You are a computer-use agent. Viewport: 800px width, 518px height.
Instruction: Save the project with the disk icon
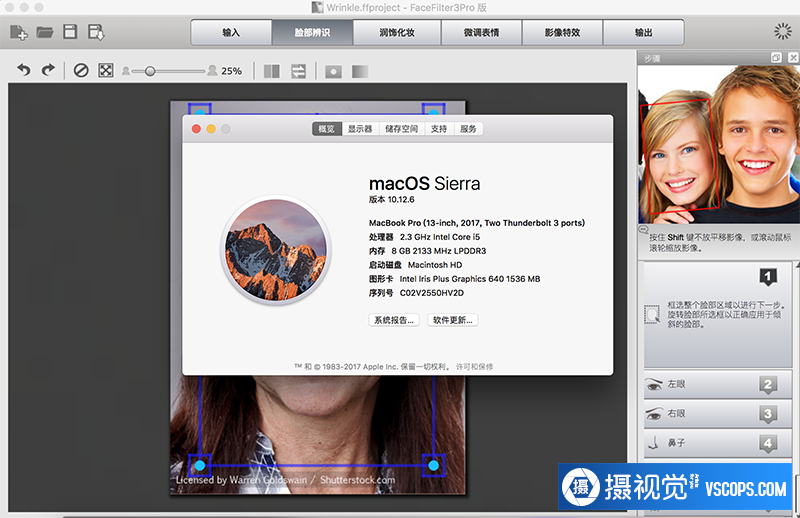pyautogui.click(x=70, y=32)
